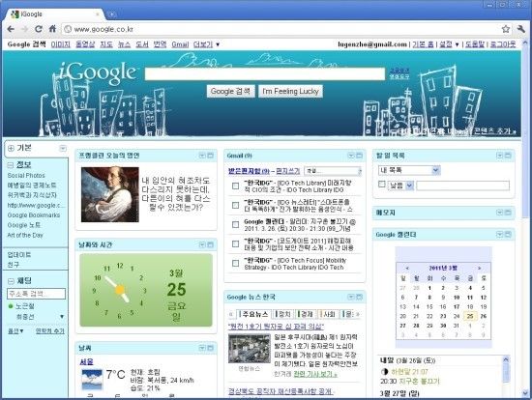Tick the to-do list item checkbox
The height and width of the screenshot is (400, 532).
[382, 185]
